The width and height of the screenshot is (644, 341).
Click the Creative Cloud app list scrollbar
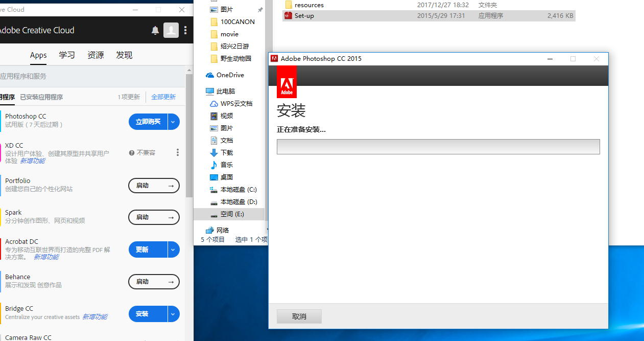(189, 135)
